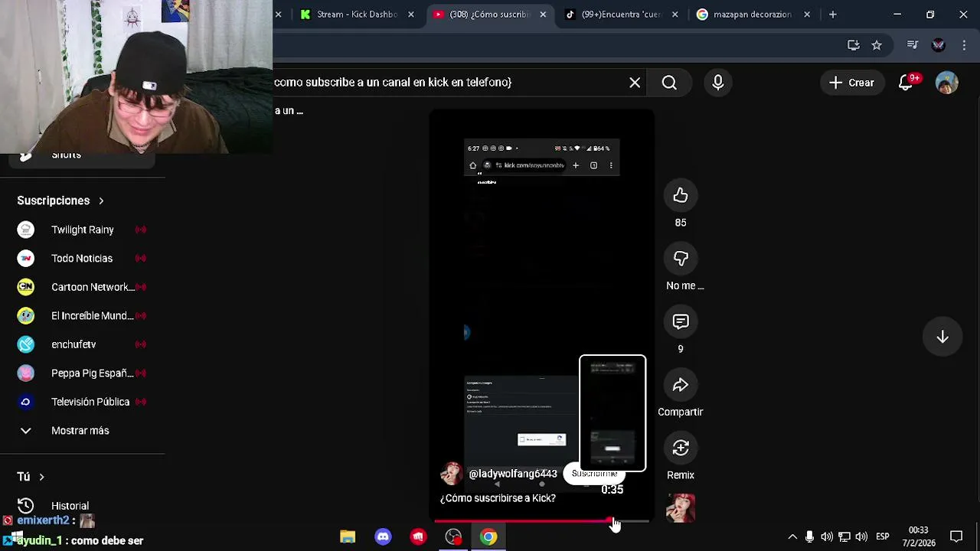Go to next Short with down arrow
Screen dimensions: 980x551
(942, 337)
